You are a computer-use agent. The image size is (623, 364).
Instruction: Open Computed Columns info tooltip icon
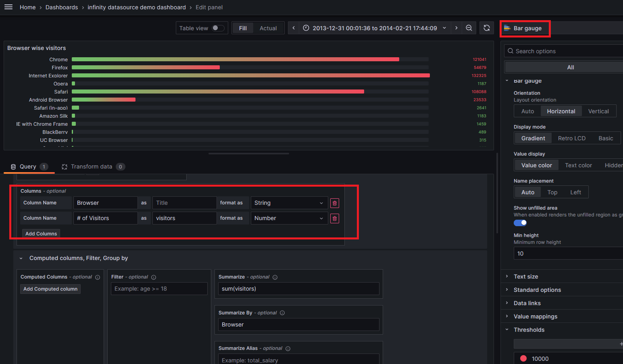[98, 277]
